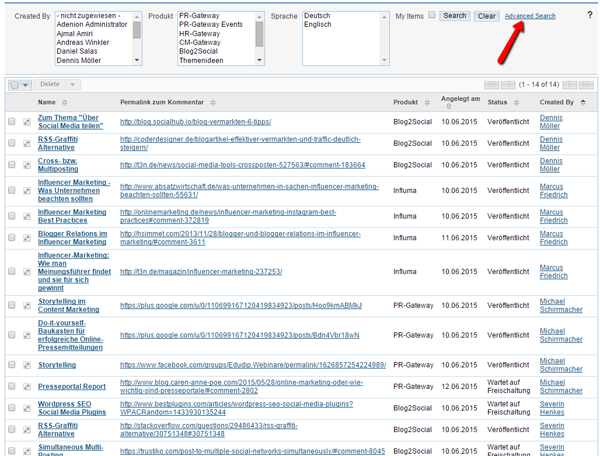Click edit pencil icon for Cross- bzw. Multiposting row
Viewport: 600px width, 456px height.
click(28, 165)
